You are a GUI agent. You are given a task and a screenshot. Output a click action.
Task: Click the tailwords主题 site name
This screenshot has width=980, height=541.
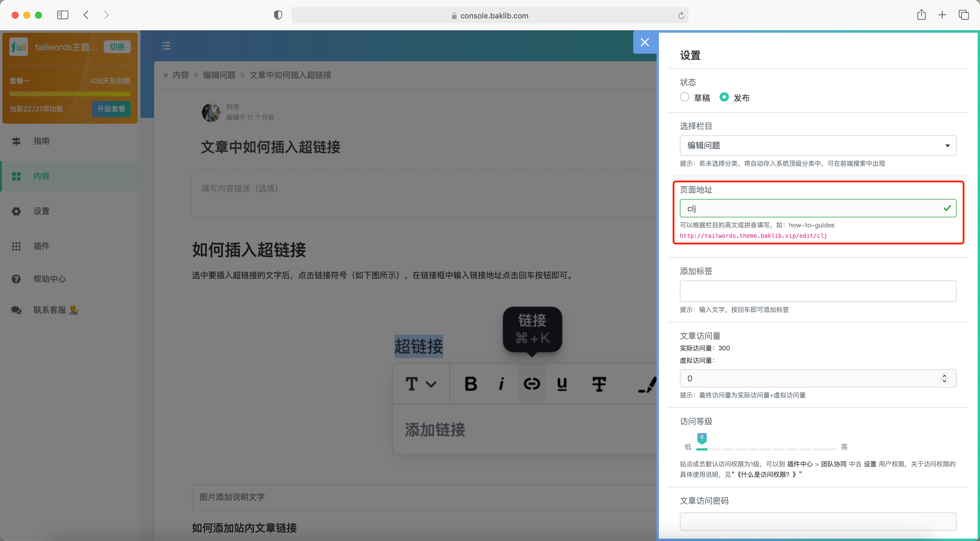coord(66,47)
